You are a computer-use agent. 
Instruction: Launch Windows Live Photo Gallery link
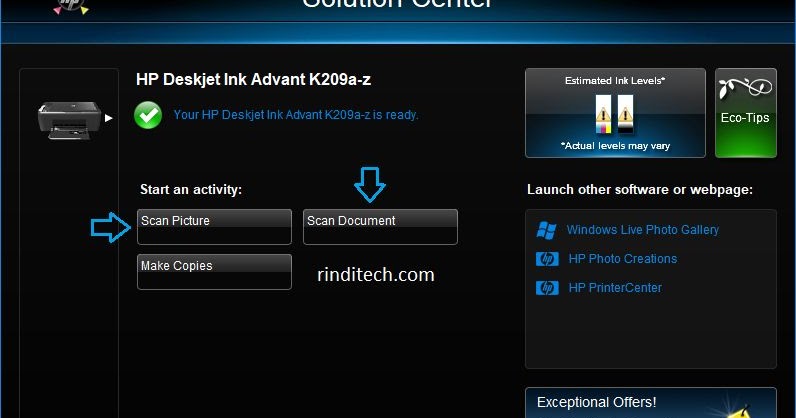(643, 230)
